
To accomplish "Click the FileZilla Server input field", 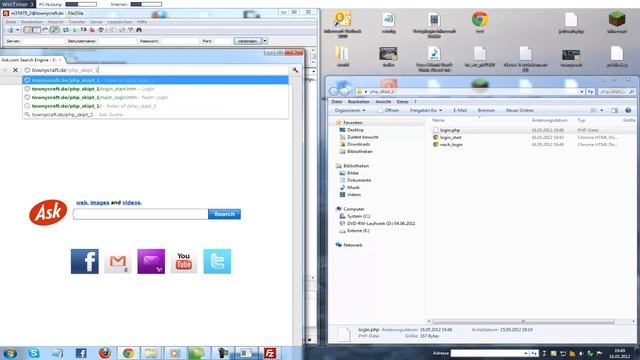I will click(44, 41).
